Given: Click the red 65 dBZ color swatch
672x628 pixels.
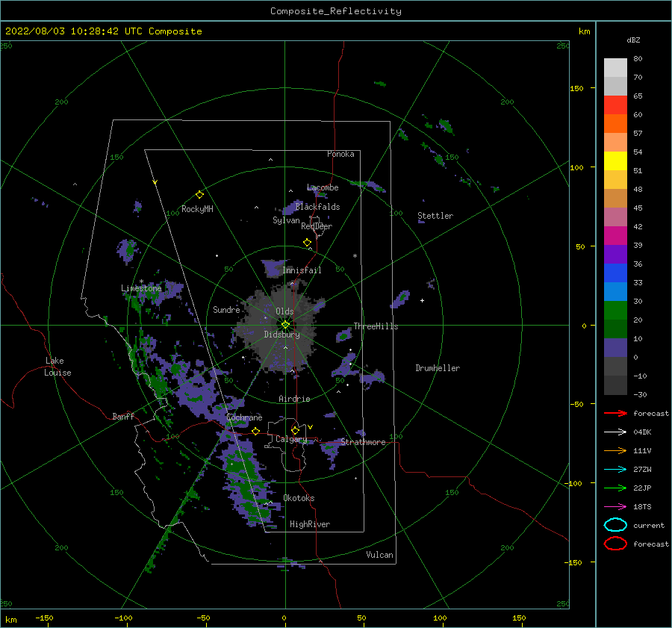Looking at the screenshot, I should coord(615,105).
